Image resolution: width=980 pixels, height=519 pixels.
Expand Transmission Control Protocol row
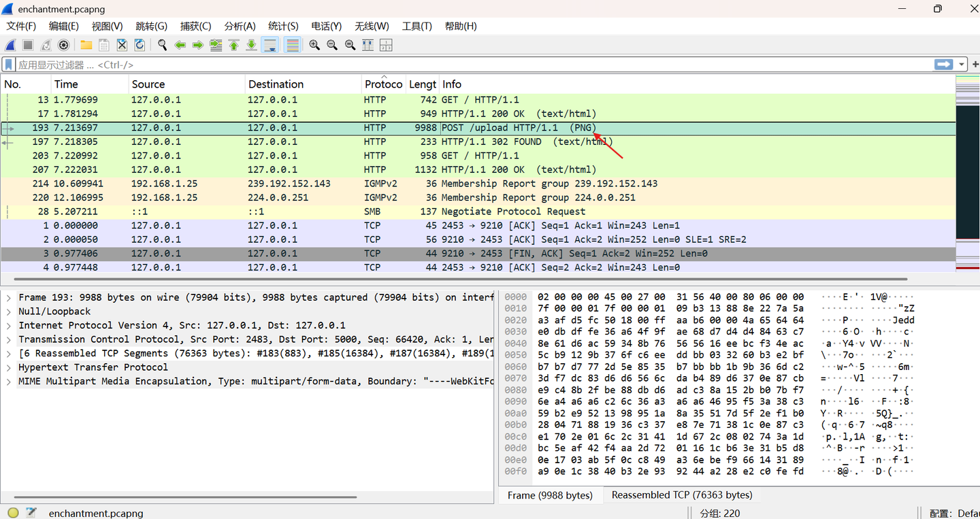click(8, 339)
